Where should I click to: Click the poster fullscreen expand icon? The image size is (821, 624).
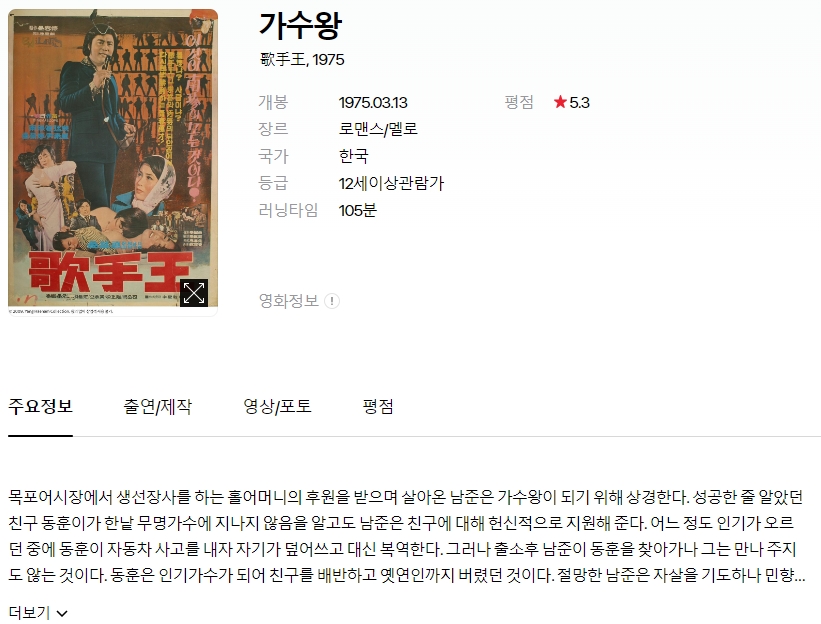point(194,293)
